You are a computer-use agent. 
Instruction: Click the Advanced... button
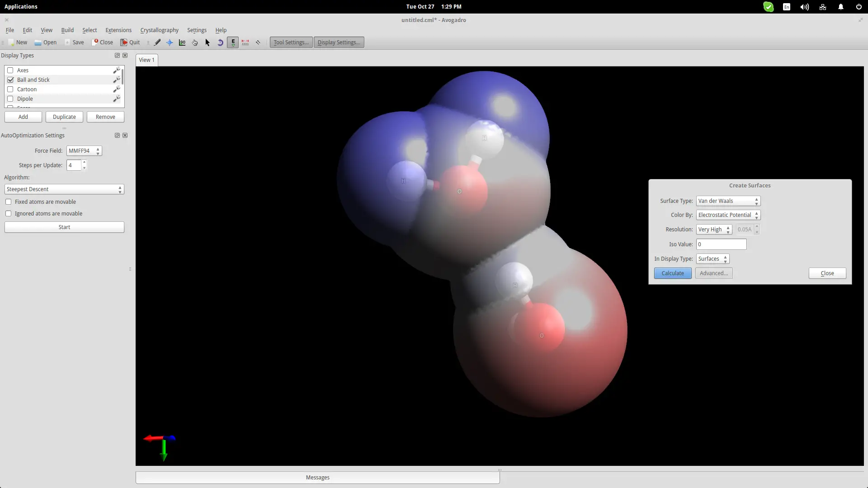pos(714,273)
